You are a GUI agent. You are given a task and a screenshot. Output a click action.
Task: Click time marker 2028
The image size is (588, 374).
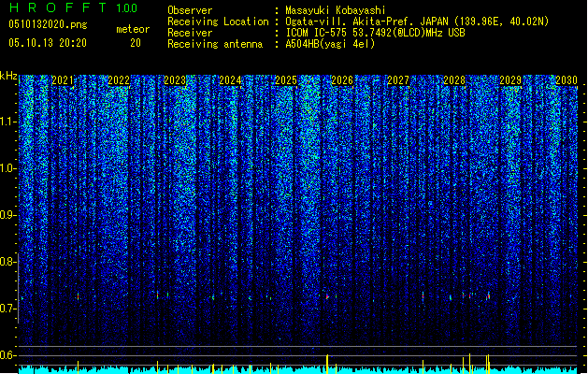pos(454,80)
